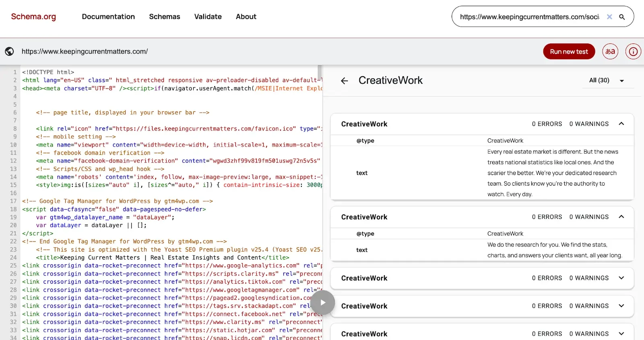This screenshot has width=644, height=340.
Task: Click the play button on the divider
Action: coord(322,303)
